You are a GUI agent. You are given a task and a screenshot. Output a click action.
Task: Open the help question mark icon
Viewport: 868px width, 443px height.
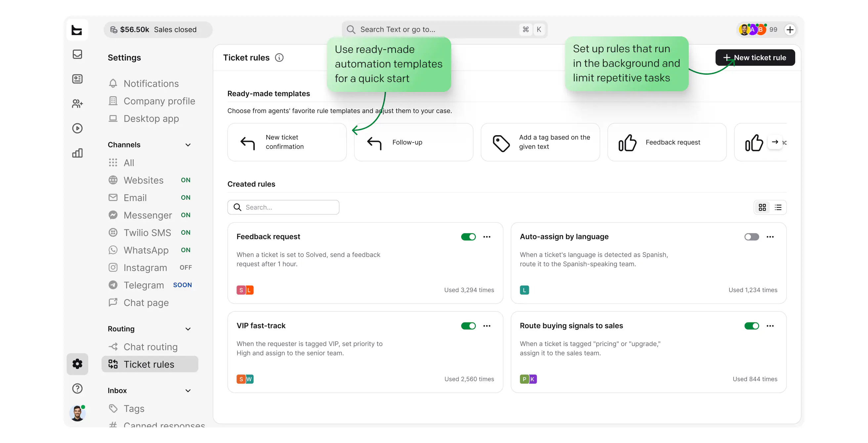pos(77,388)
